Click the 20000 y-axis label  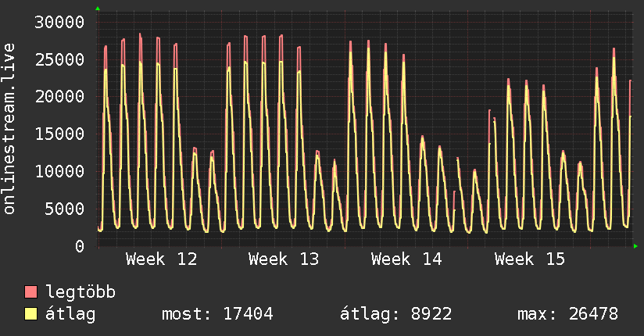(59, 97)
